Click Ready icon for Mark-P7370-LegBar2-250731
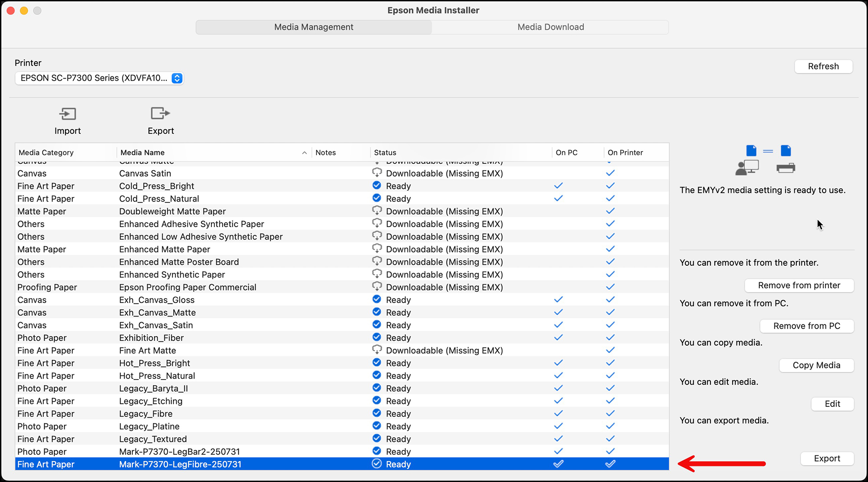Image resolution: width=868 pixels, height=482 pixels. pyautogui.click(x=377, y=451)
